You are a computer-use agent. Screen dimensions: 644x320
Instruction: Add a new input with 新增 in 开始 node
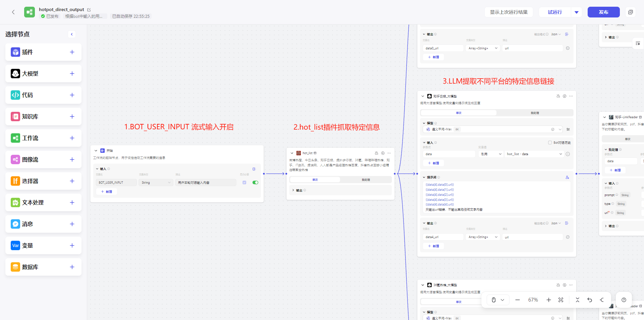coord(107,192)
